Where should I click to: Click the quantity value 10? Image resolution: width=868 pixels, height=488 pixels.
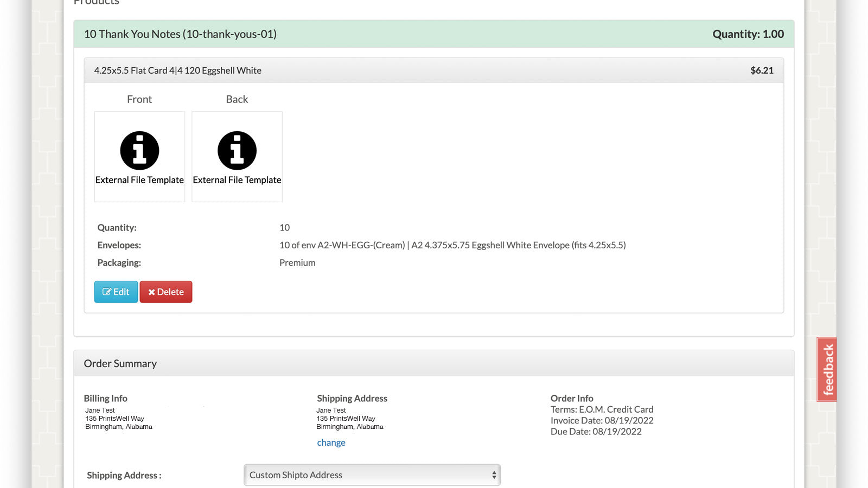coord(285,228)
